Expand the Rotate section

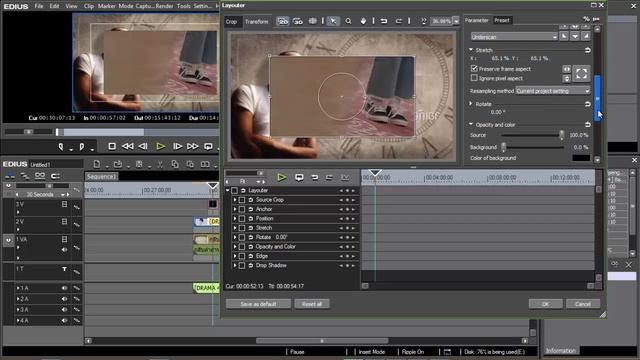(x=471, y=104)
